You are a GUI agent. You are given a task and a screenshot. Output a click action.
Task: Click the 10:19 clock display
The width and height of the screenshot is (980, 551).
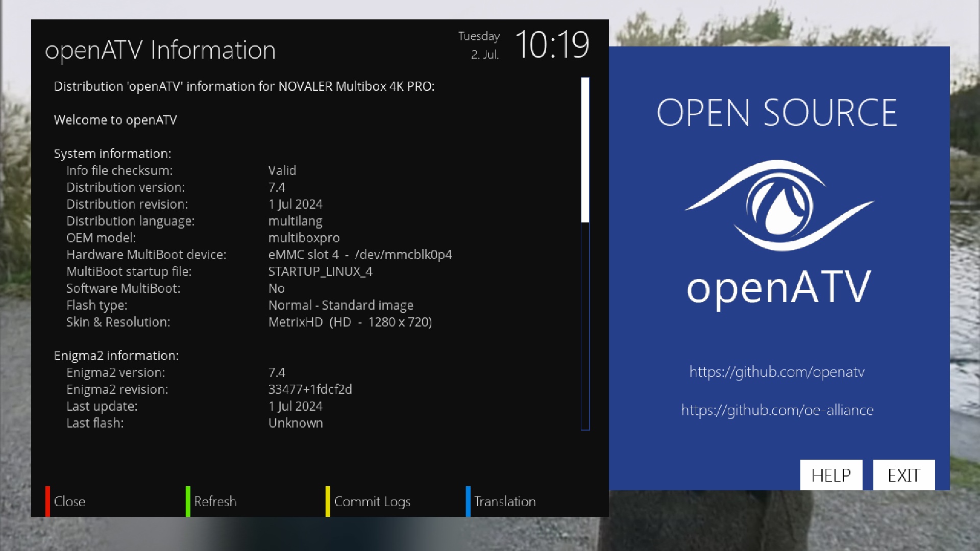[552, 45]
